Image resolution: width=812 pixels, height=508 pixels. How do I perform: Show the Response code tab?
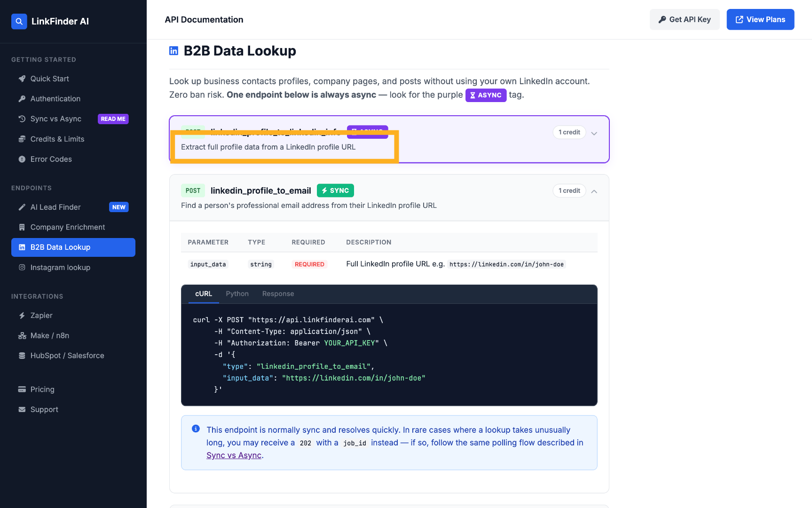(x=278, y=294)
